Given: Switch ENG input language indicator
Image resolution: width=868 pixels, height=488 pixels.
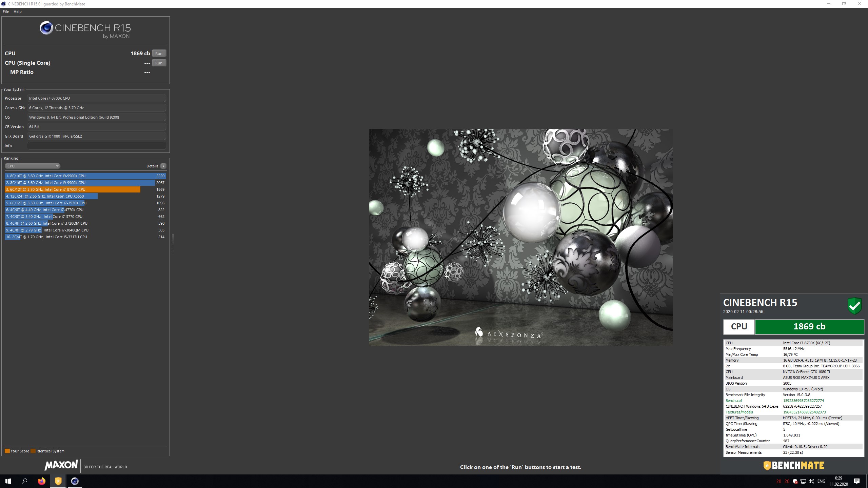Looking at the screenshot, I should click(x=821, y=481).
